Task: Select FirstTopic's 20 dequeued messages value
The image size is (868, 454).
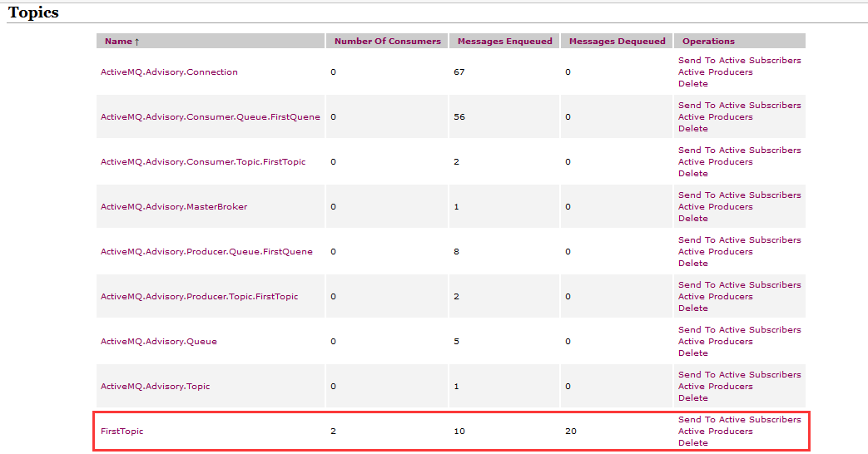Action: pos(571,431)
